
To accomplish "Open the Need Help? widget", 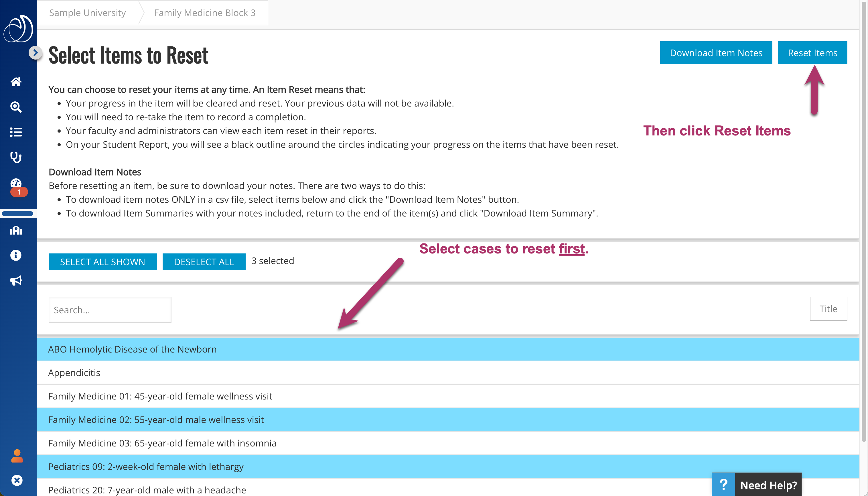I will [x=757, y=485].
